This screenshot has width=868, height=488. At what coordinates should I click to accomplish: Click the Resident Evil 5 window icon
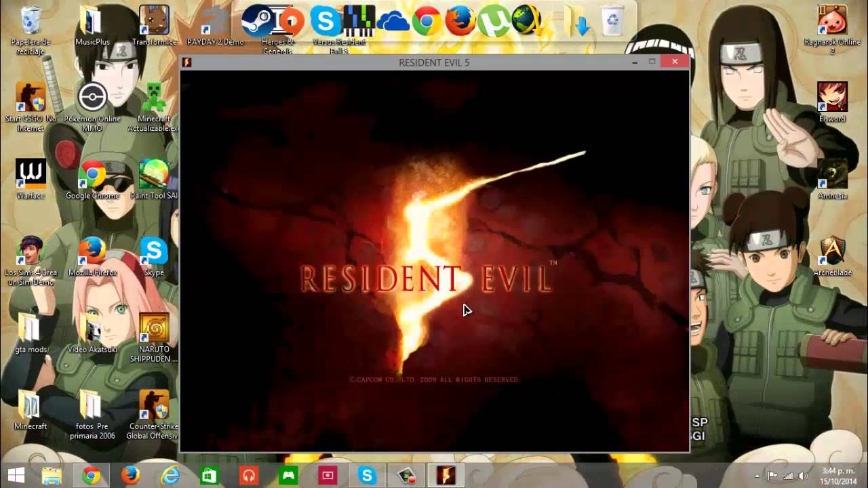point(187,62)
